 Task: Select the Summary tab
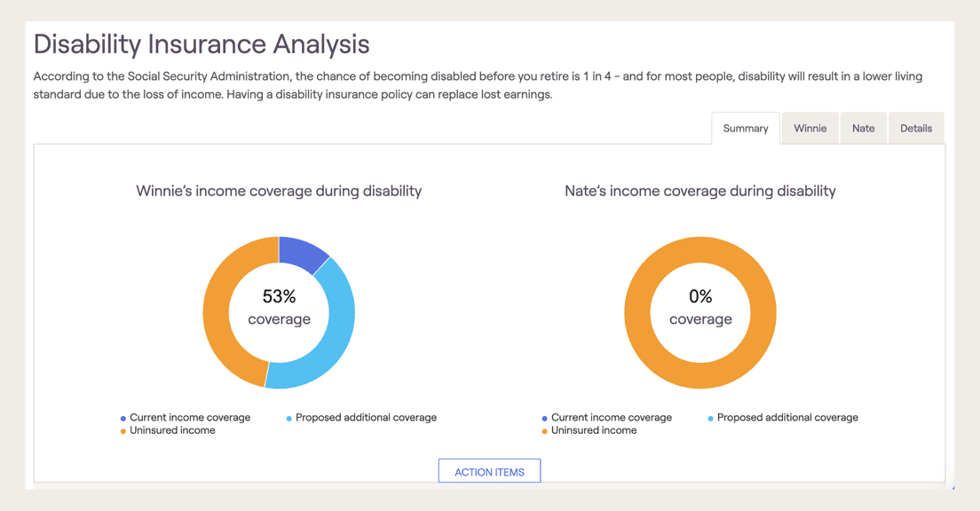click(745, 128)
